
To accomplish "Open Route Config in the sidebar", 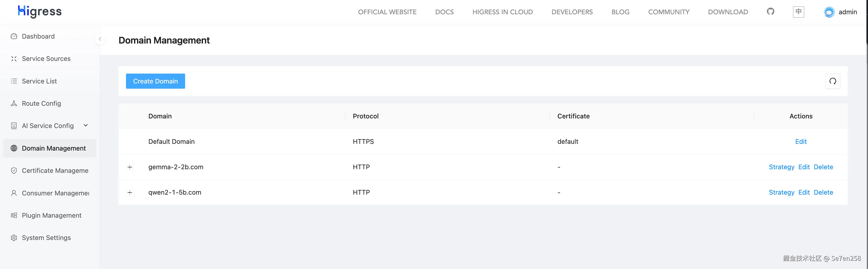I will coord(41,103).
